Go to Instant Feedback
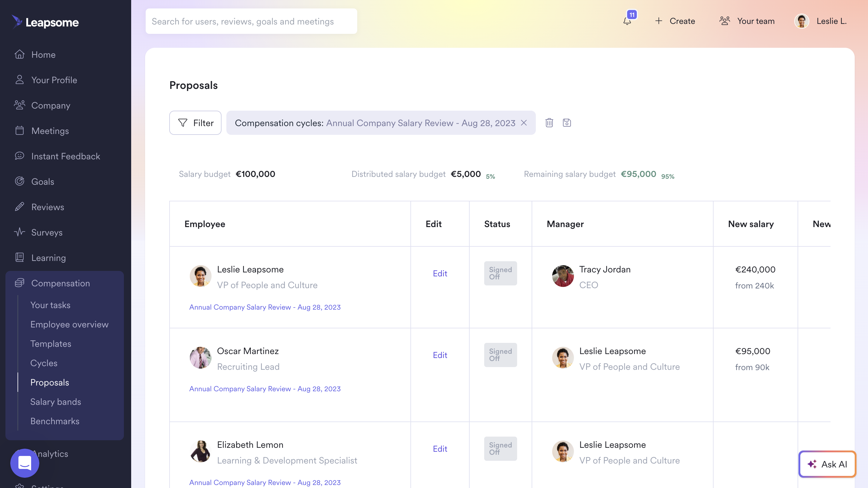Image resolution: width=868 pixels, height=488 pixels. pyautogui.click(x=66, y=156)
